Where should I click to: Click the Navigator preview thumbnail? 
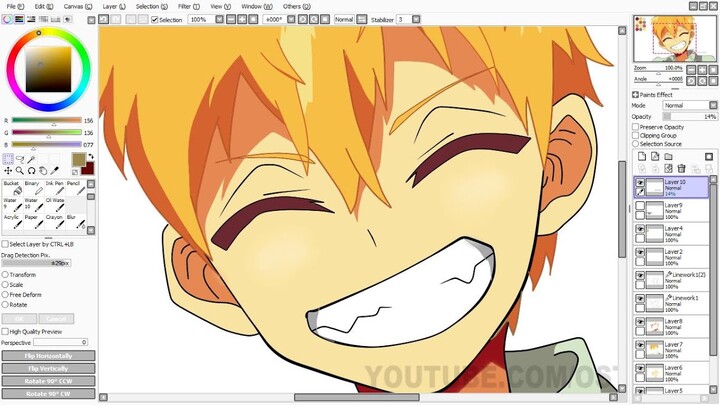pos(675,39)
